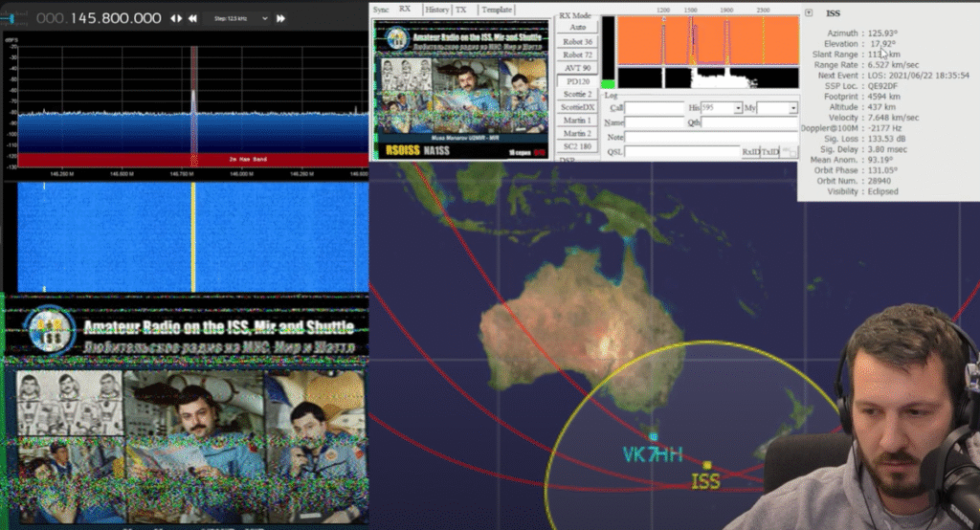Viewport: 980px width, 530px height.
Task: Step frequency up with double-right arrows
Action: coord(280,18)
